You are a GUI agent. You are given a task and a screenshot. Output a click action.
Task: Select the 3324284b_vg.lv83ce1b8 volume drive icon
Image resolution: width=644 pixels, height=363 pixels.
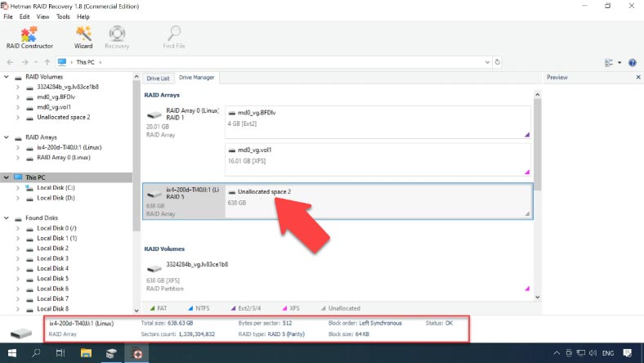(154, 269)
